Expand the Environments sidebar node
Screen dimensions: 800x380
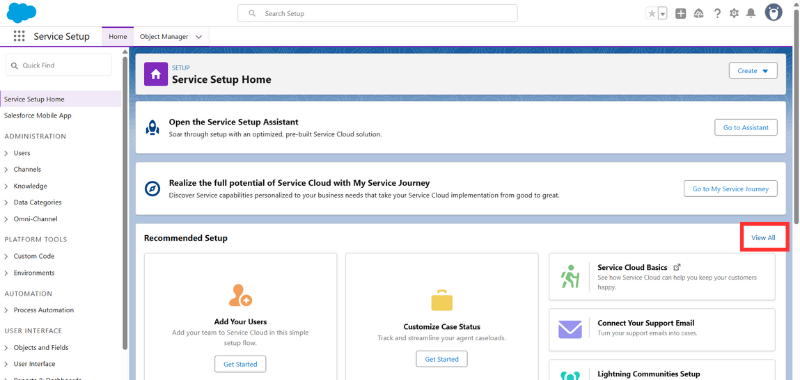7,273
